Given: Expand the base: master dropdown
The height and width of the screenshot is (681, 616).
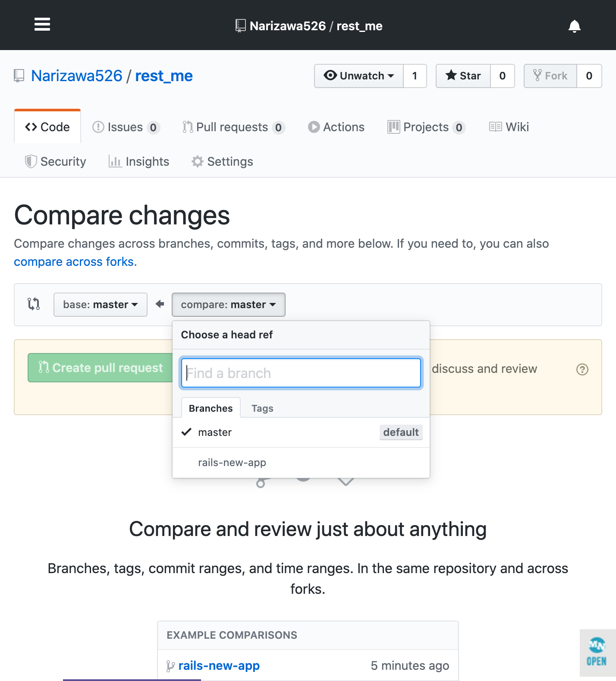Looking at the screenshot, I should point(101,305).
